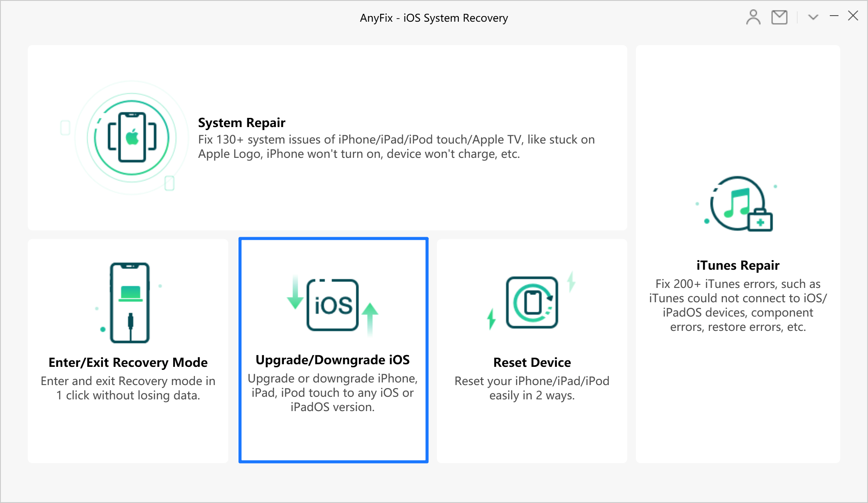Select the Enter/Exit Recovery Mode title

(x=128, y=363)
